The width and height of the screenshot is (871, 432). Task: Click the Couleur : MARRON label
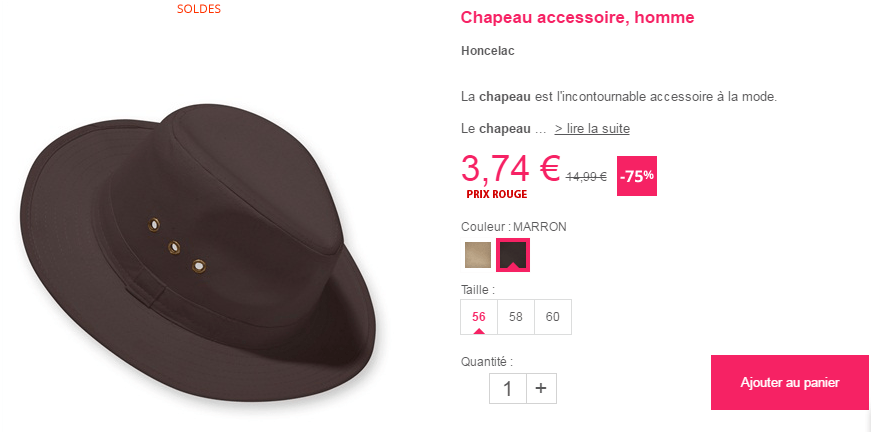pos(514,227)
